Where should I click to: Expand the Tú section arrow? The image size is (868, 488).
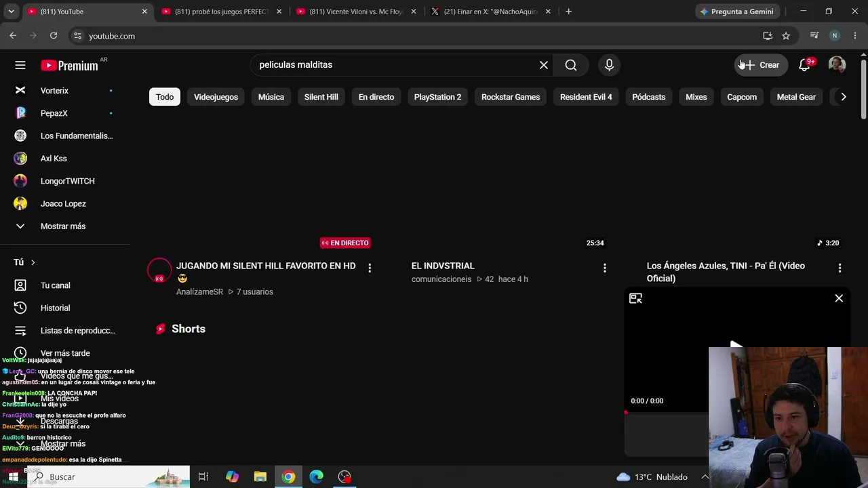pyautogui.click(x=33, y=262)
